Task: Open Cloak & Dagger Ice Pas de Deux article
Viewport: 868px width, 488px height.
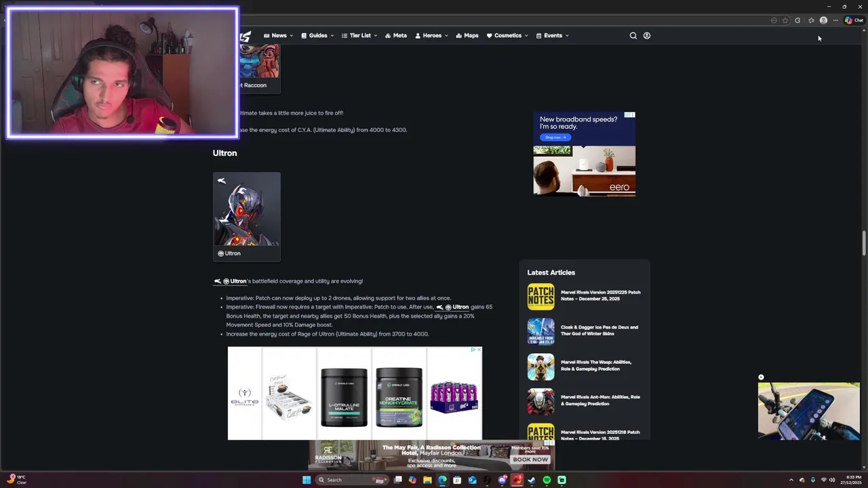Action: point(599,331)
